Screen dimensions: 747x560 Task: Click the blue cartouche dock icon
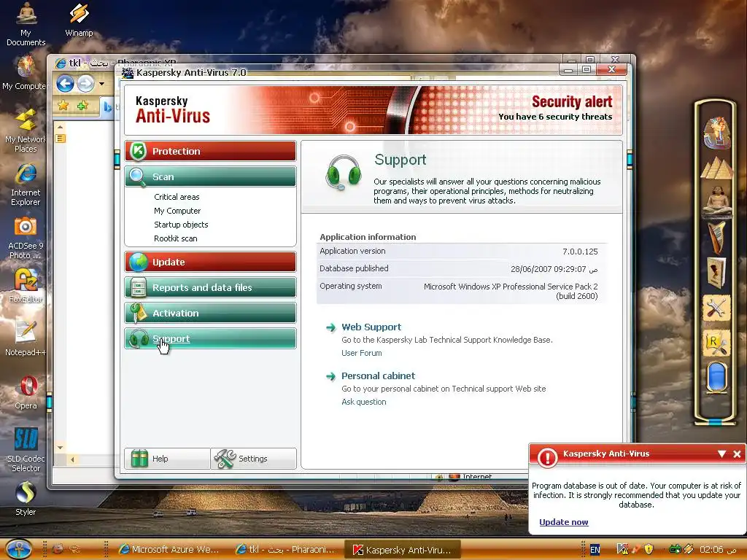coord(717,377)
